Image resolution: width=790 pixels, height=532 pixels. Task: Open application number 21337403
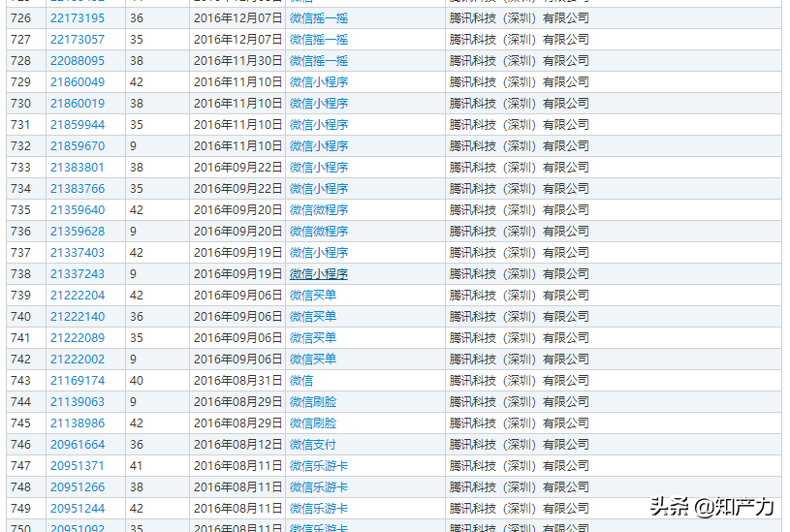78,252
